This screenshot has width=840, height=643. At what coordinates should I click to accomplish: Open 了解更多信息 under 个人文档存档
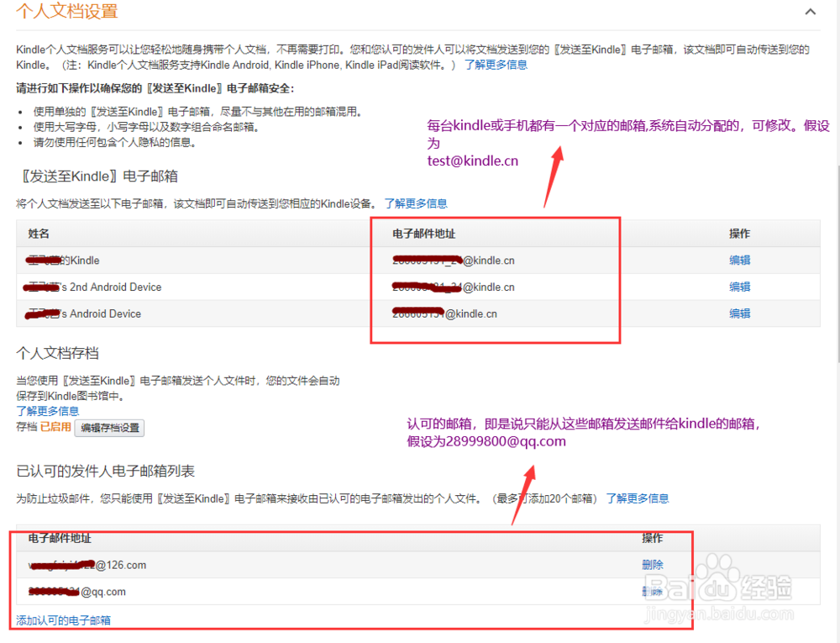[x=48, y=411]
